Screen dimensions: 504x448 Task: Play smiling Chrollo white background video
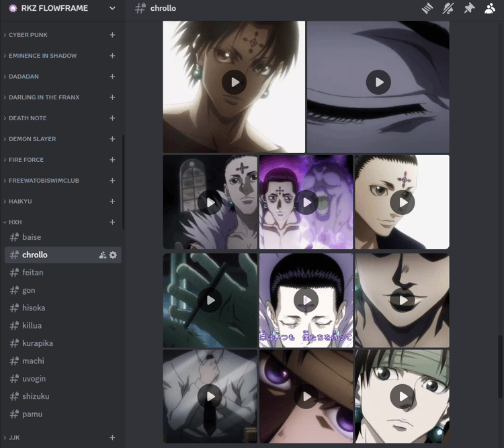402,202
